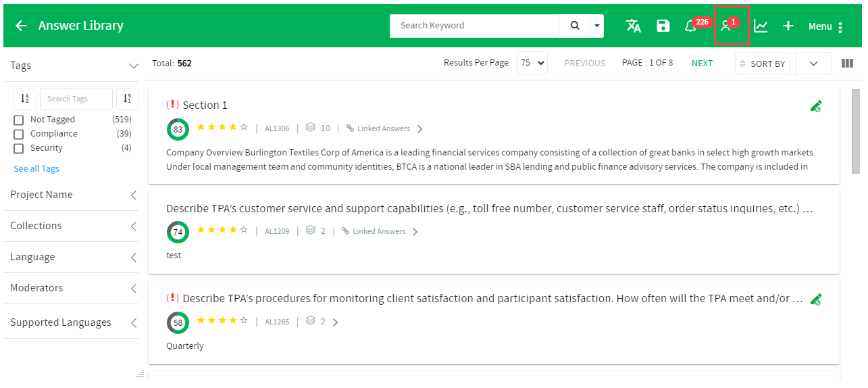
Task: Click the AL1209 answer ID
Action: 277,231
